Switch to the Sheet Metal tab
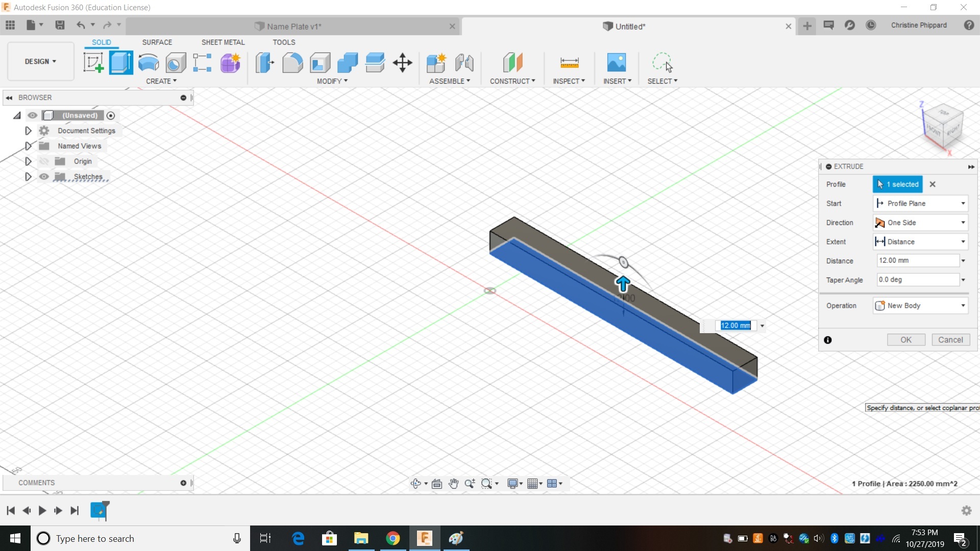Viewport: 980px width, 551px height. [223, 42]
